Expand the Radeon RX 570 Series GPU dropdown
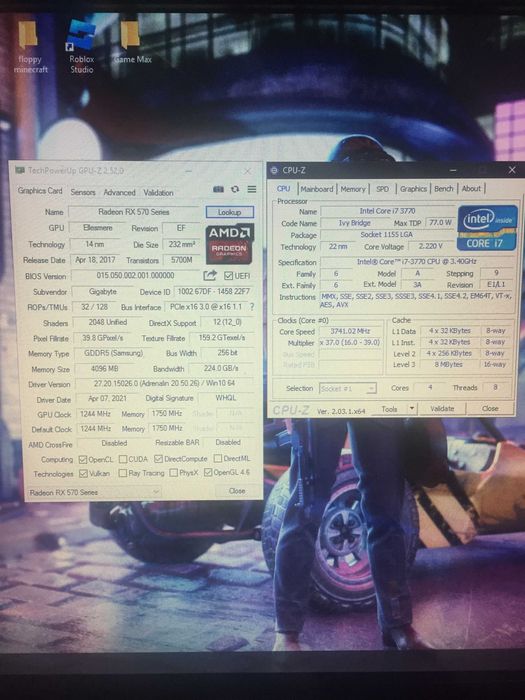Image resolution: width=525 pixels, height=700 pixels. (x=93, y=492)
